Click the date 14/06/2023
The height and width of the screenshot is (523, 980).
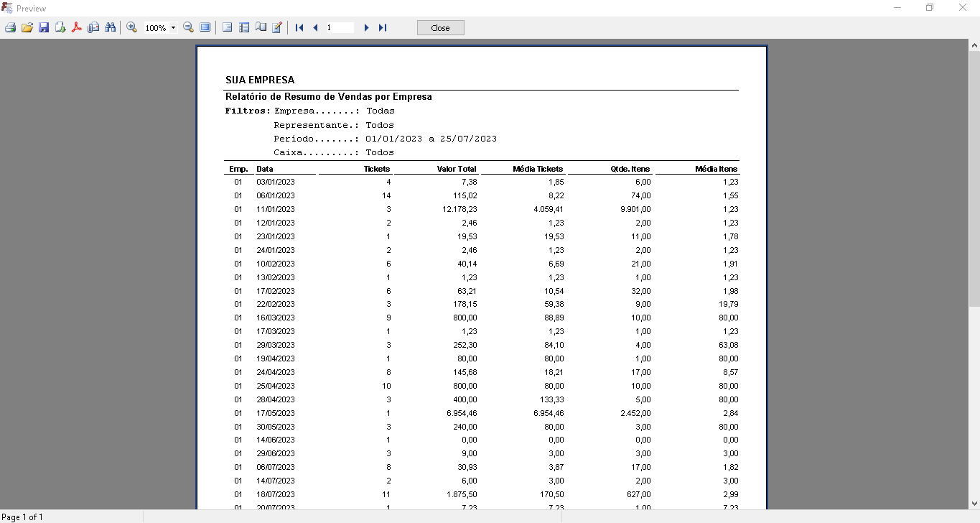pos(276,440)
